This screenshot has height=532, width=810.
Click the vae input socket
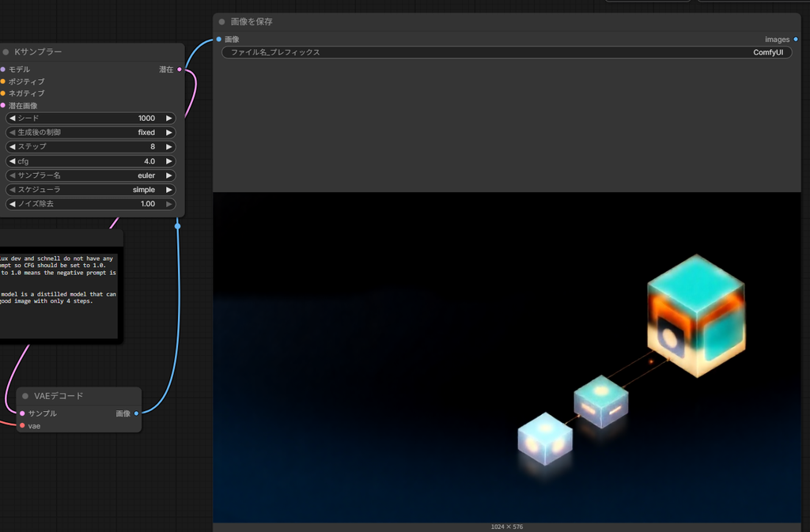pos(22,426)
